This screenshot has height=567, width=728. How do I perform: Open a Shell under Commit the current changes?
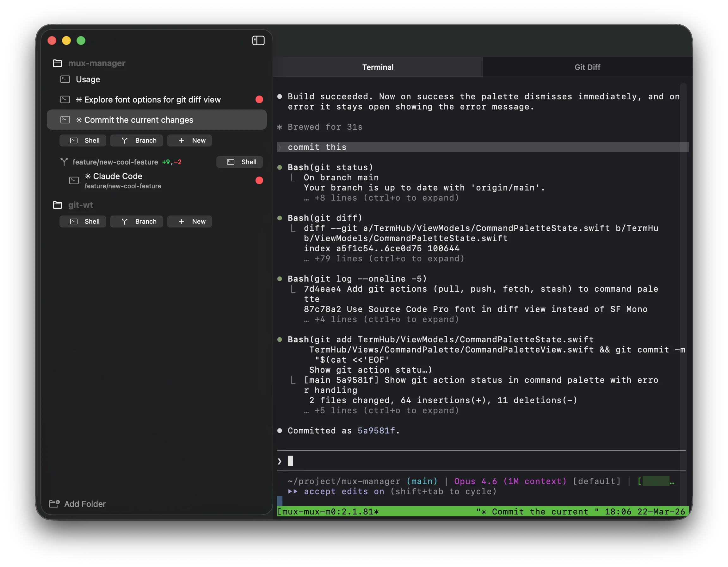(83, 140)
